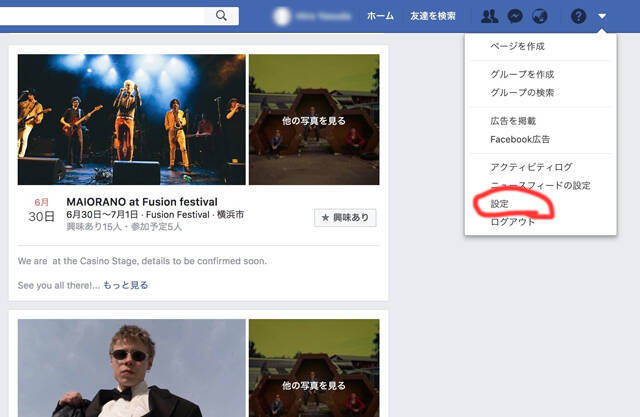This screenshot has width=640, height=417.
Task: Go to ホーム in top bar
Action: pyautogui.click(x=380, y=16)
